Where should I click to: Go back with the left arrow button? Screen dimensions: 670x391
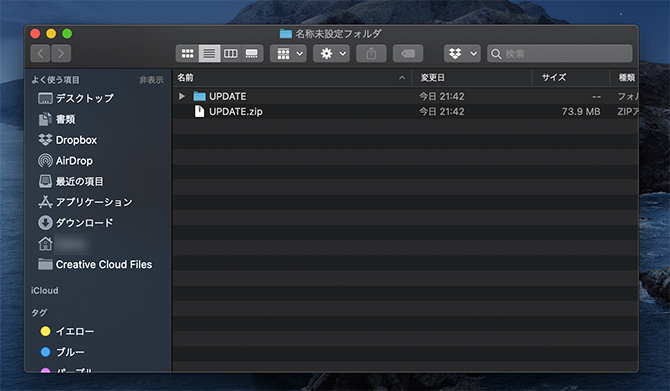point(40,53)
